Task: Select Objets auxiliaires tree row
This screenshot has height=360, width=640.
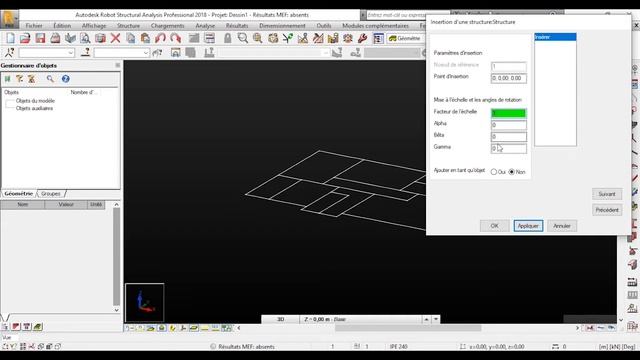Action: (34, 108)
